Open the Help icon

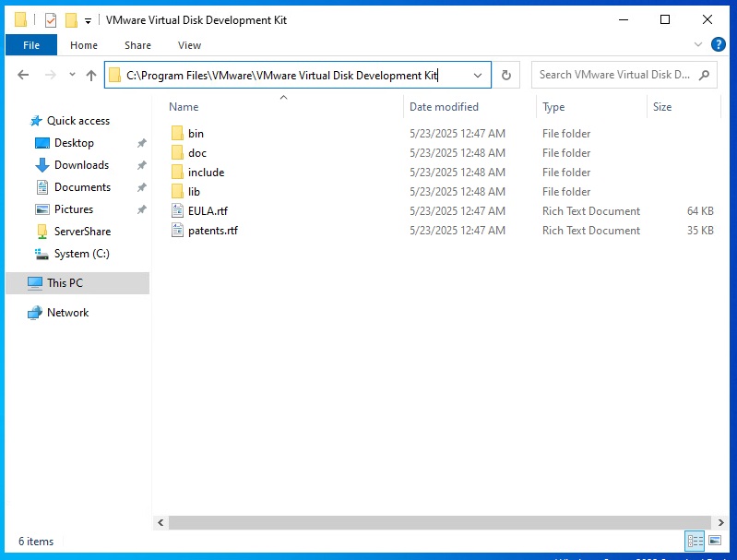718,44
